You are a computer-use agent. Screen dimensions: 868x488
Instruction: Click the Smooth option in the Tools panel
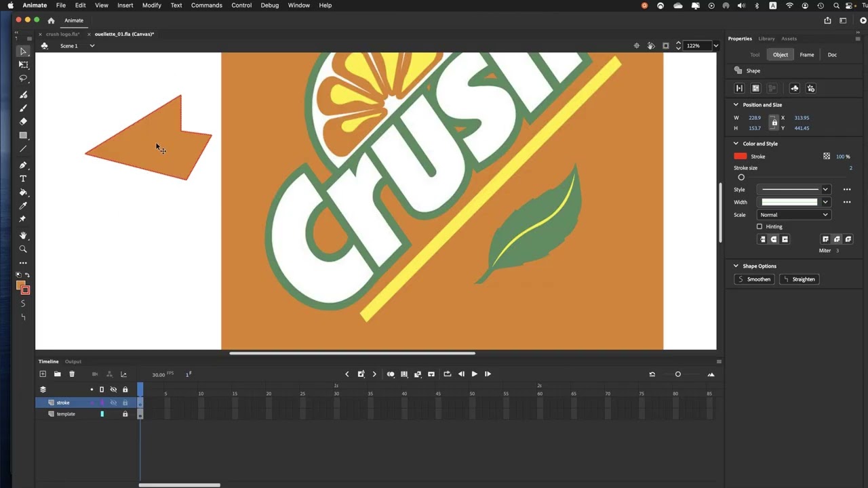23,304
